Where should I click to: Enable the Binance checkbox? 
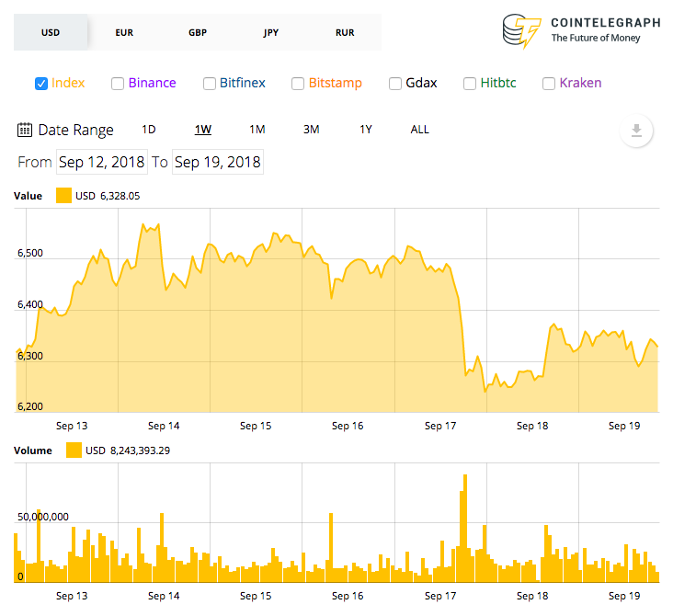click(117, 84)
